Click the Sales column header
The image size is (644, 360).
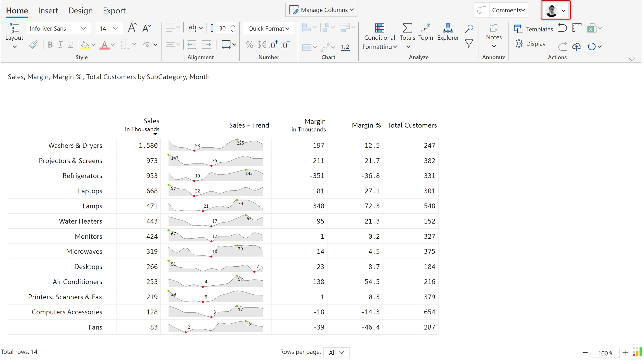tap(151, 121)
